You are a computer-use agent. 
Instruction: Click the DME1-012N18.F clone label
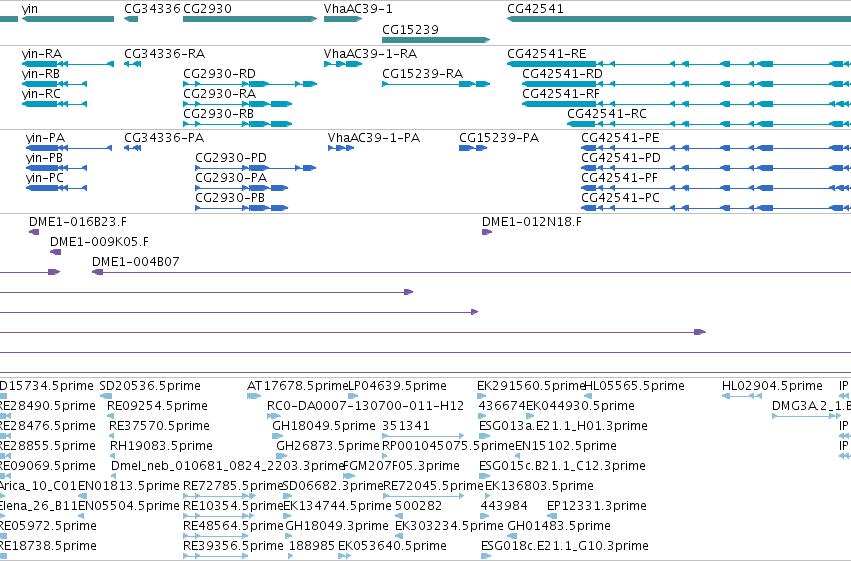pyautogui.click(x=532, y=222)
